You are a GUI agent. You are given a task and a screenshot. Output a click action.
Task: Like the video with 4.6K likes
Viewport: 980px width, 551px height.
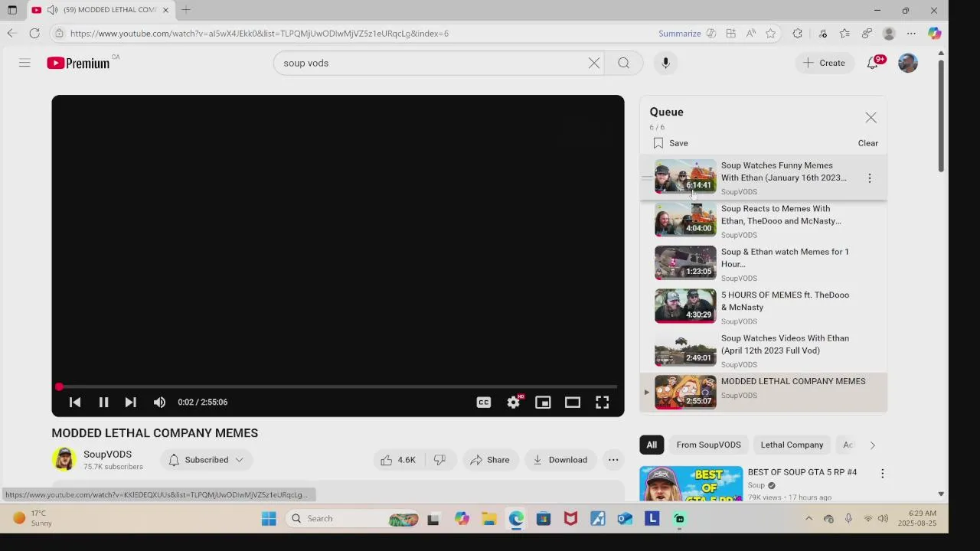point(397,460)
